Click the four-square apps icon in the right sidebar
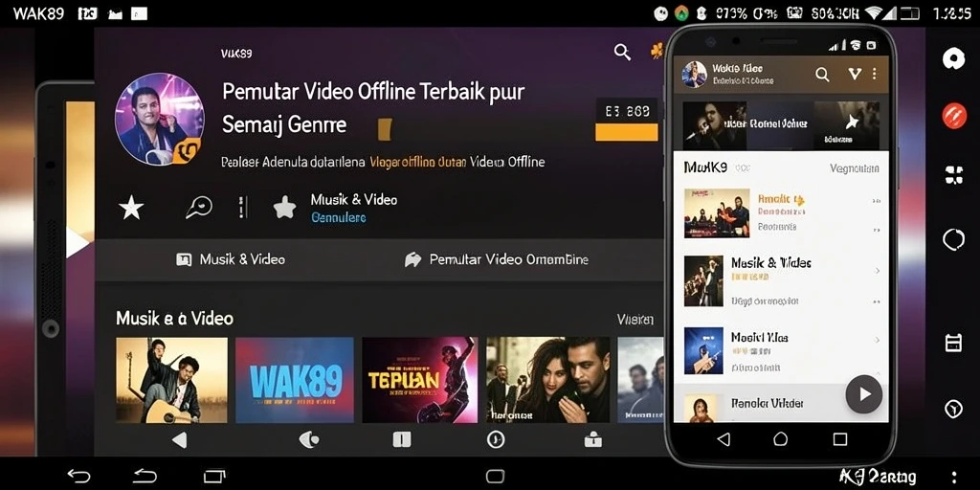Image resolution: width=980 pixels, height=490 pixels. 954,175
